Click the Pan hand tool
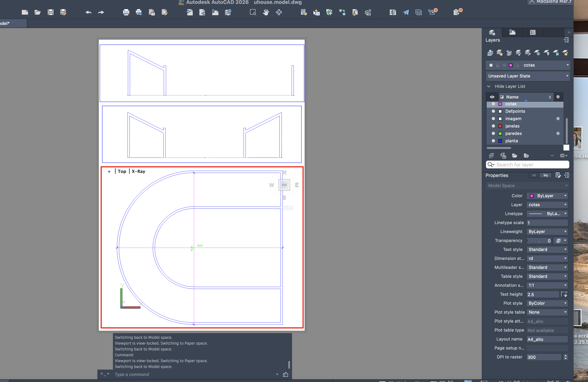Screen dimensions: 588x382 (266, 12)
